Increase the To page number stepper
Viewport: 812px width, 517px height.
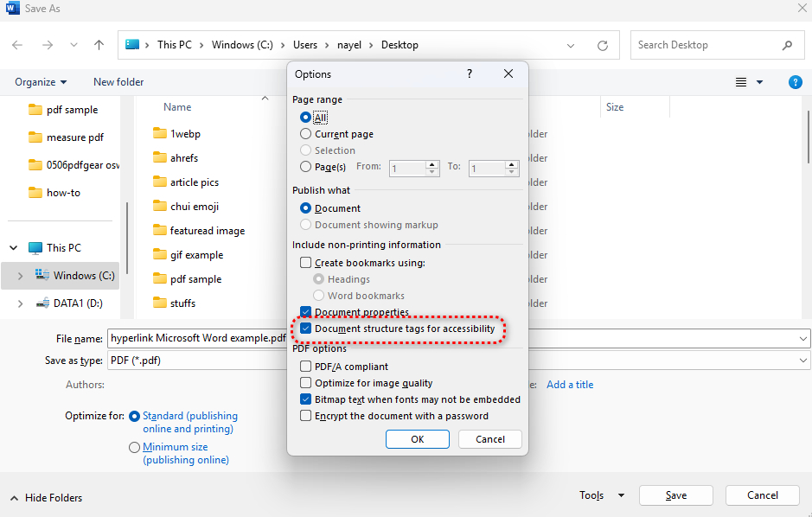[511, 163]
